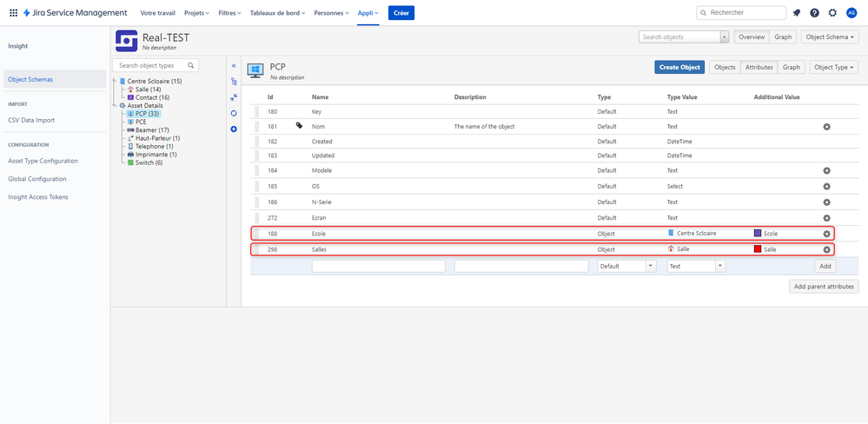Click the Real-TEST schema logo
The height and width of the screenshot is (424, 868).
click(x=126, y=41)
